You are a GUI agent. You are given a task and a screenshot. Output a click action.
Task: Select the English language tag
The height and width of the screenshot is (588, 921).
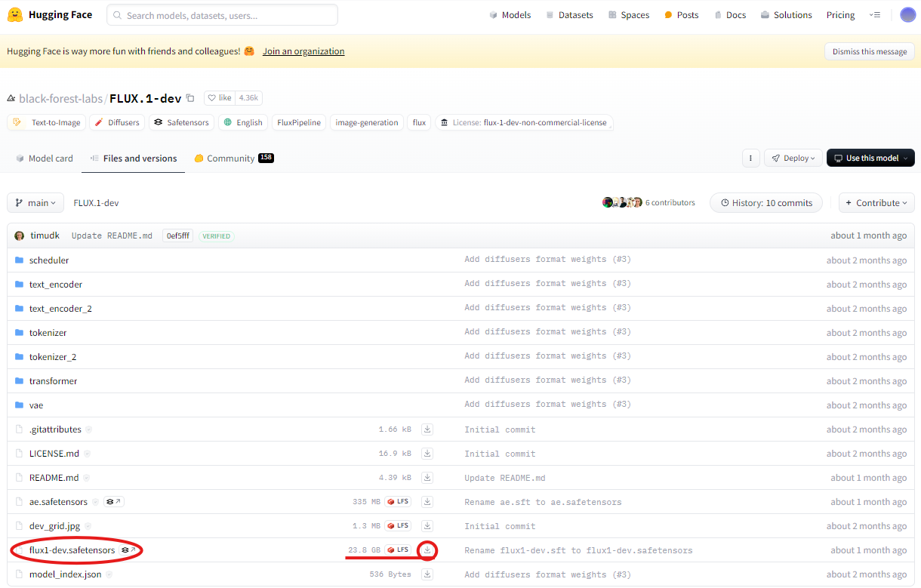point(243,122)
